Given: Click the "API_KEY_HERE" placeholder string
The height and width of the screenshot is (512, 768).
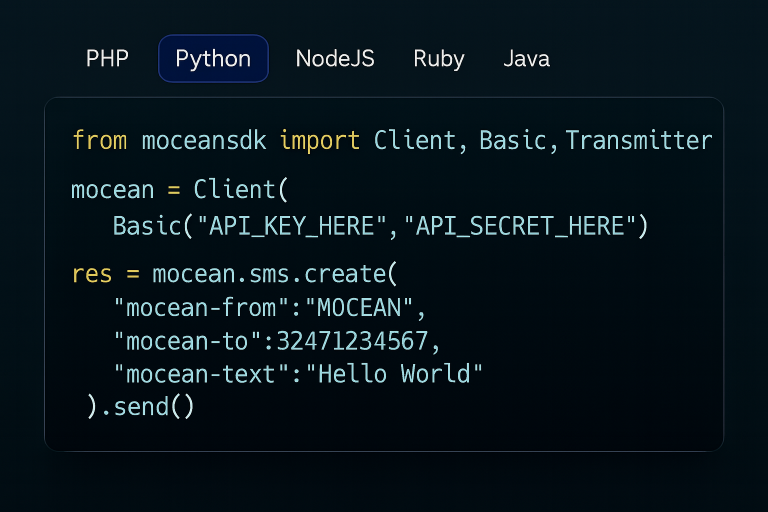Looking at the screenshot, I should [296, 226].
